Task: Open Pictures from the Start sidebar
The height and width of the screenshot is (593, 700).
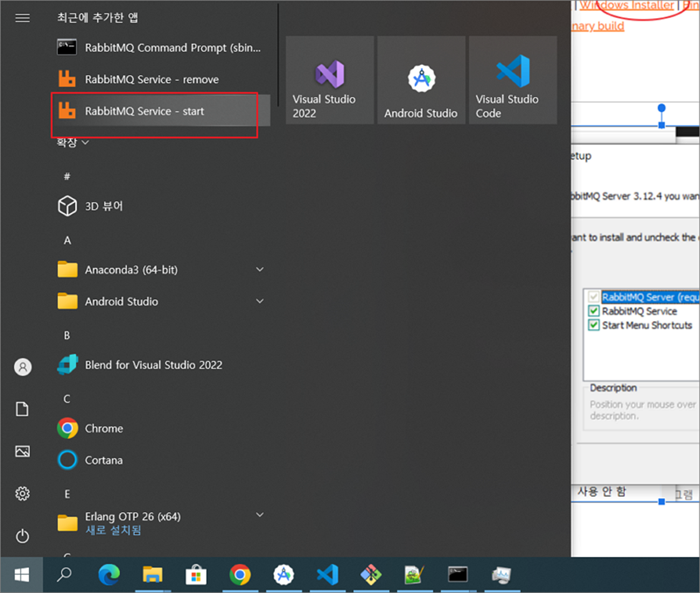Action: click(x=22, y=451)
